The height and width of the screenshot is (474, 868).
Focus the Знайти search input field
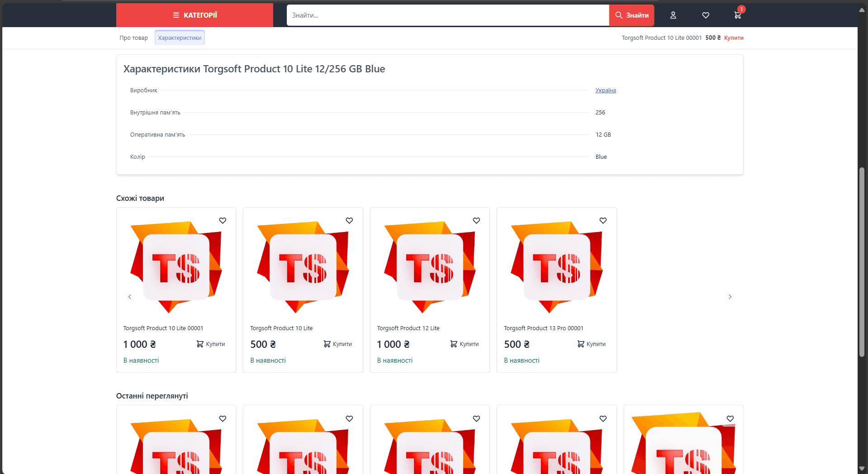pyautogui.click(x=448, y=15)
